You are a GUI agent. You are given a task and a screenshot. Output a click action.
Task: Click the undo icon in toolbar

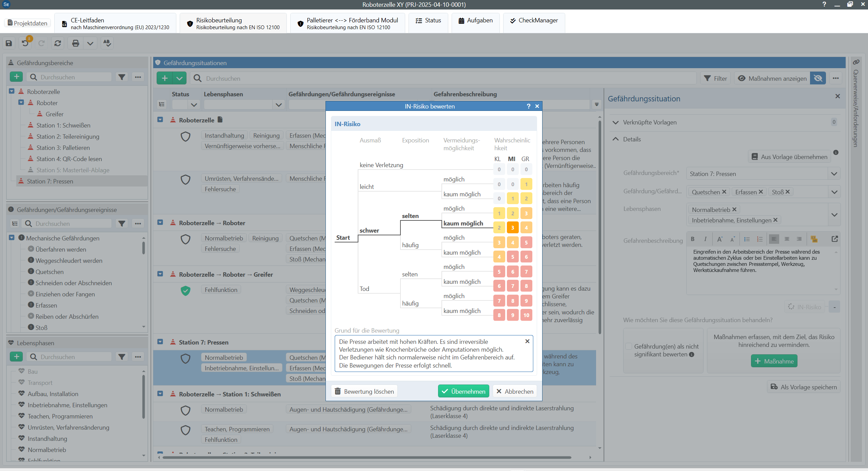[x=25, y=43]
